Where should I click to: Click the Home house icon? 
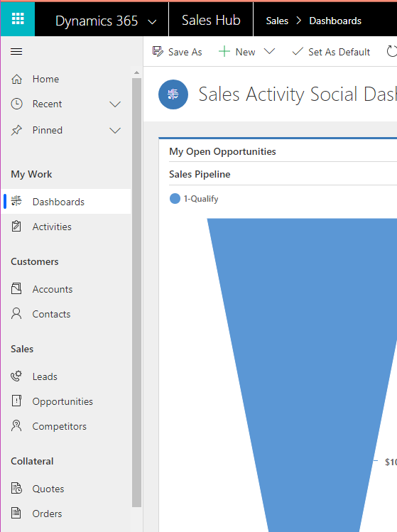(16, 79)
